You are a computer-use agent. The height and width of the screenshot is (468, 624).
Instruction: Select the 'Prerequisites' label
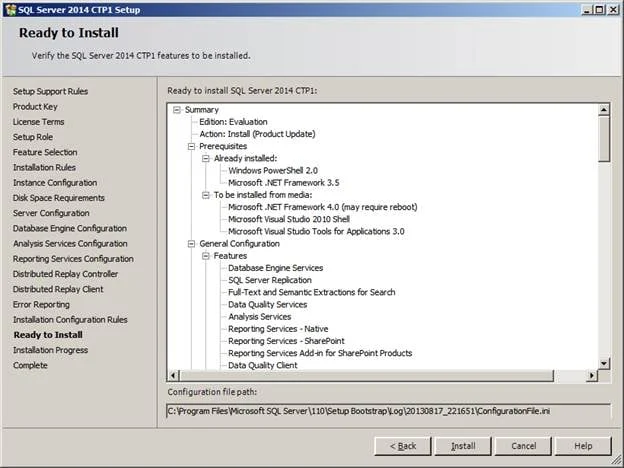pos(223,146)
